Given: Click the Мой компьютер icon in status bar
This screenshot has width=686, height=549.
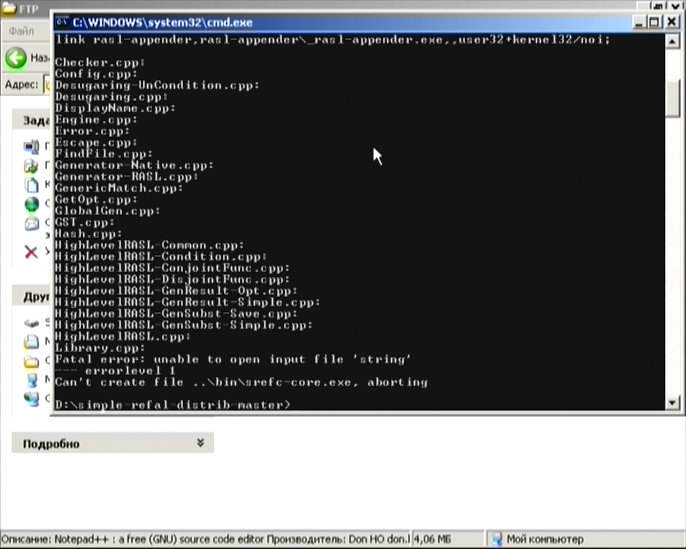Looking at the screenshot, I should tap(496, 539).
